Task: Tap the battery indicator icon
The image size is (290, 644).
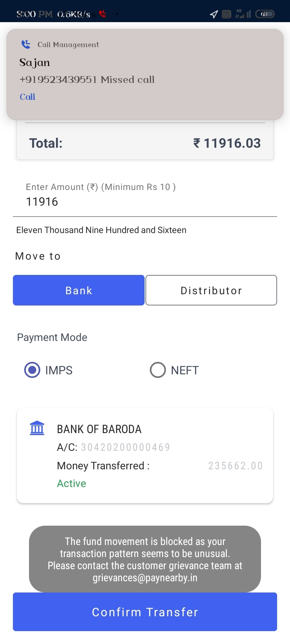Action: 265,14
